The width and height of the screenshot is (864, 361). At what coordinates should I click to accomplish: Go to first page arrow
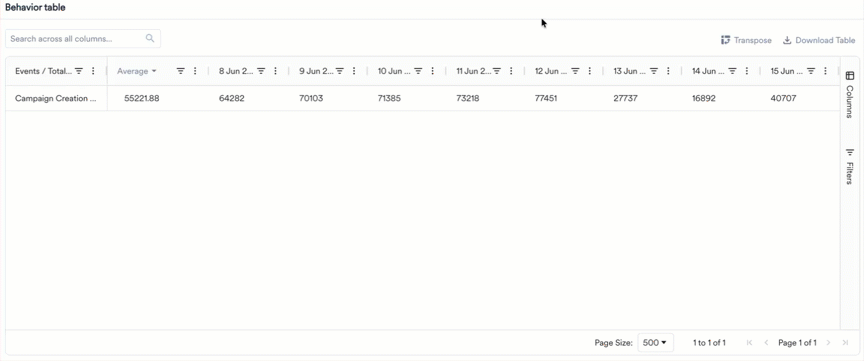pyautogui.click(x=749, y=343)
